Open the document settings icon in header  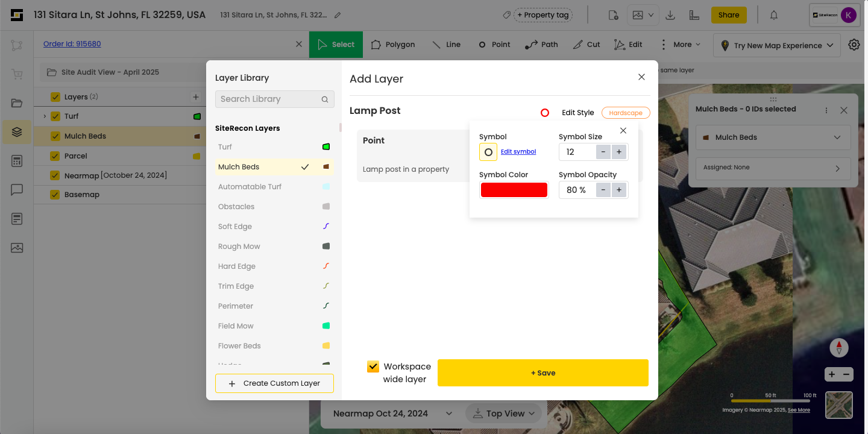click(613, 15)
